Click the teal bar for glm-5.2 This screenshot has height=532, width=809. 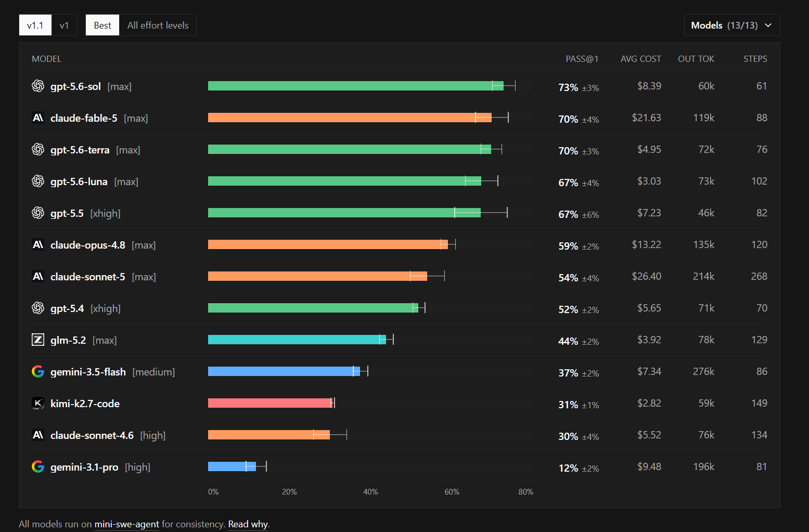click(x=297, y=340)
